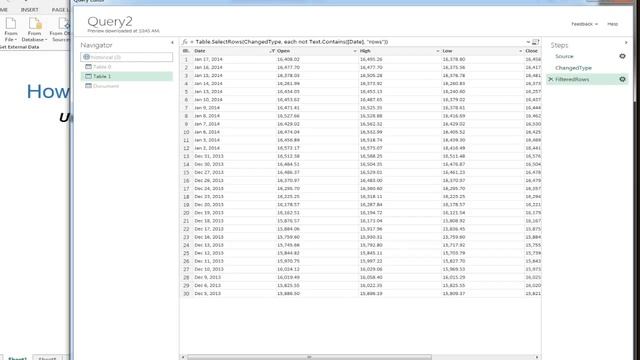The height and width of the screenshot is (360, 640).
Task: Click the Close column header
Action: pos(532,51)
